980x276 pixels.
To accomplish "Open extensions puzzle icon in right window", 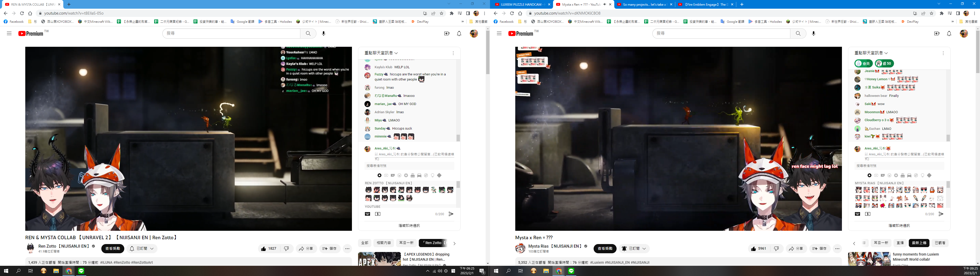I will (x=941, y=13).
